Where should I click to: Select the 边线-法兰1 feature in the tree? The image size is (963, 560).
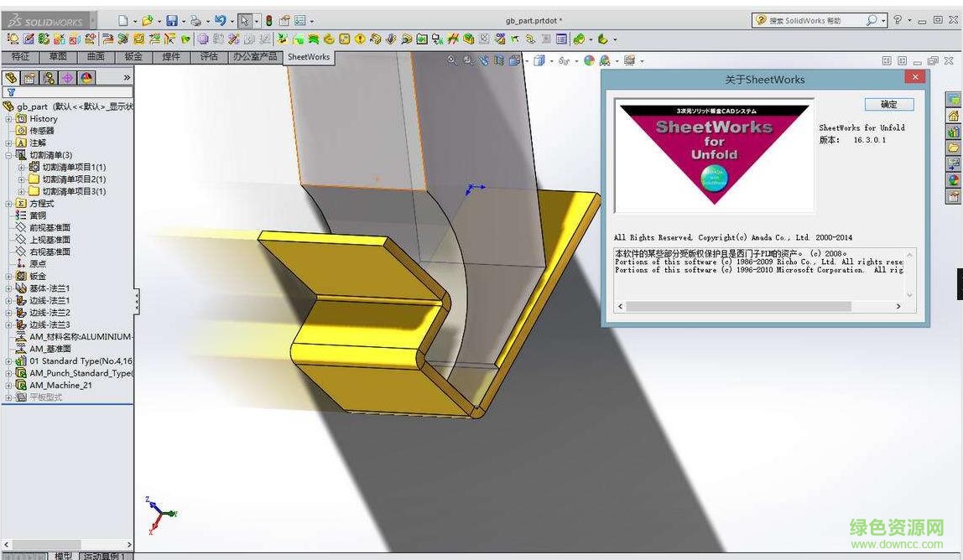52,300
